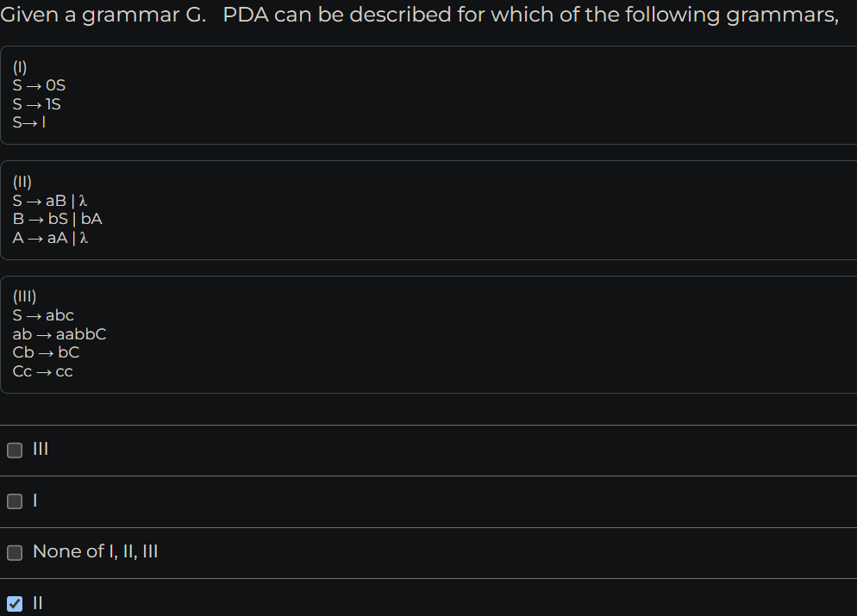Check the checkbox for option I
The height and width of the screenshot is (616, 857).
pos(15,501)
